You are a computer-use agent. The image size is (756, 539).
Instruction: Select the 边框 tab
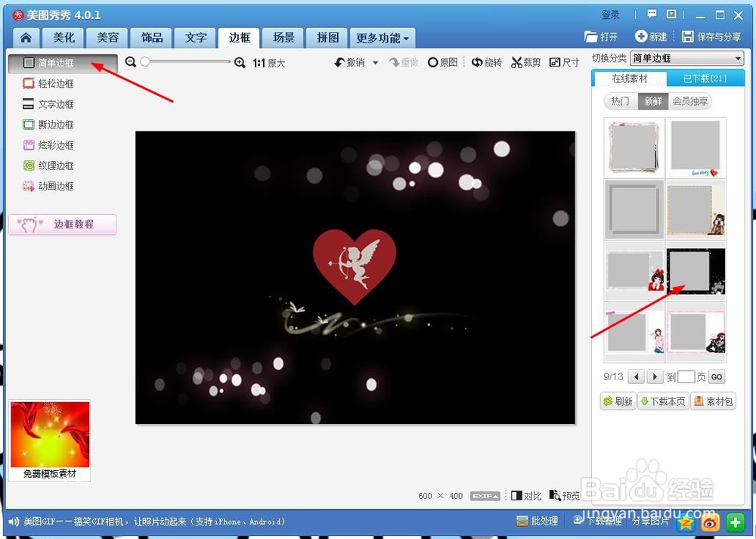239,38
